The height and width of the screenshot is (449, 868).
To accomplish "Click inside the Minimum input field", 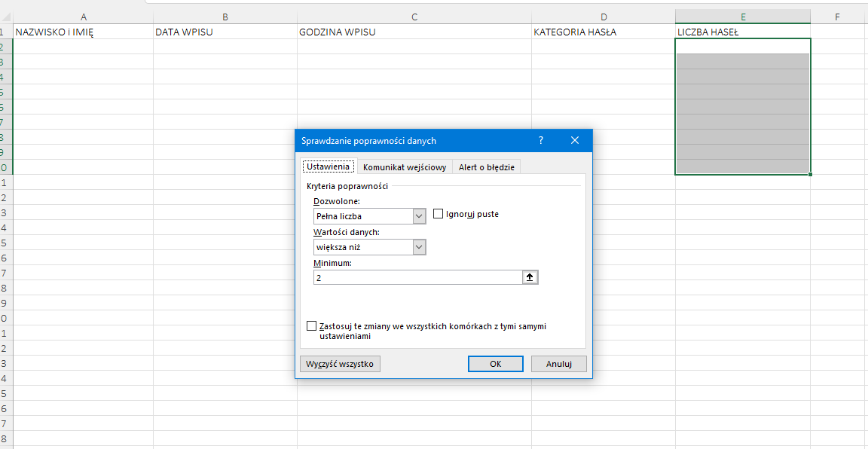I will pos(417,277).
